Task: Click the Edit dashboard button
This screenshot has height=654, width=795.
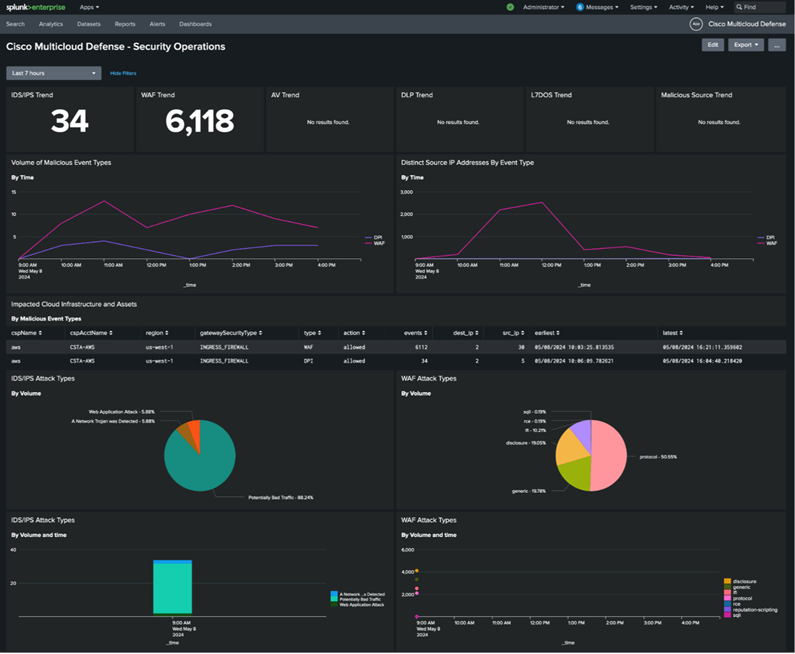Action: pyautogui.click(x=712, y=45)
